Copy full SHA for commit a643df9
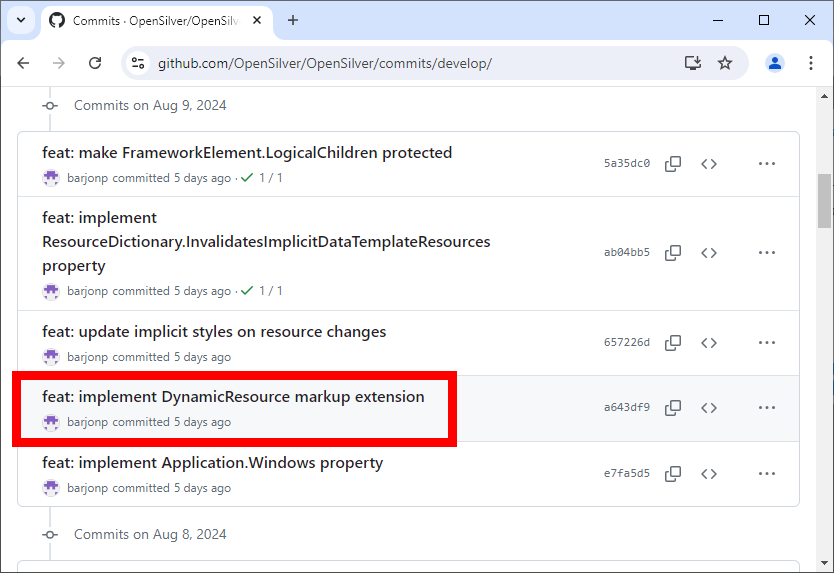The image size is (834, 573). (x=673, y=408)
